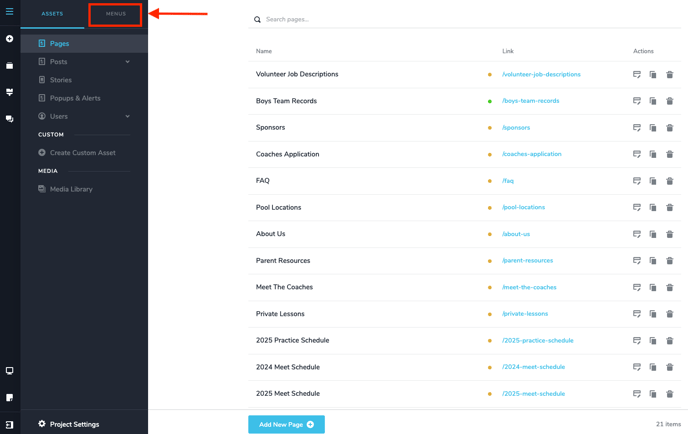Delete the 2025 Practice Schedule page

(670, 341)
